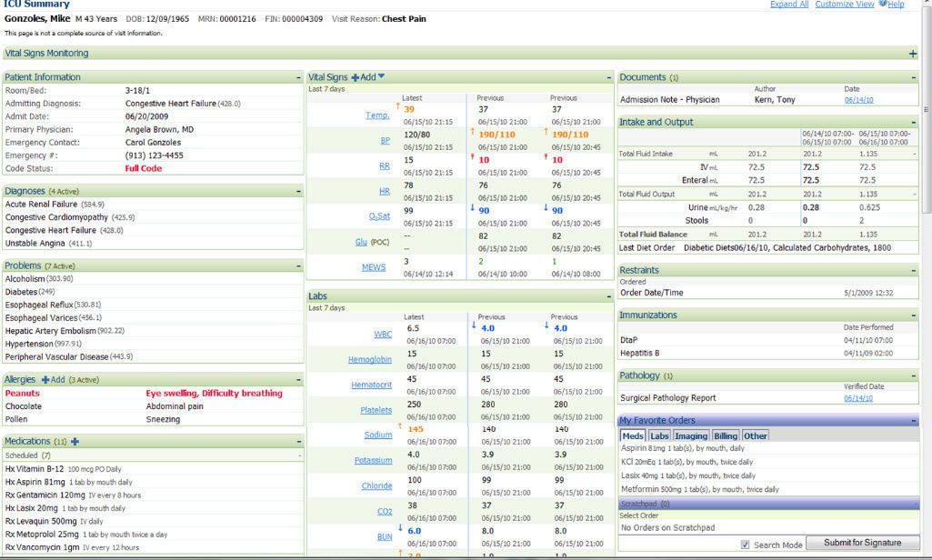This screenshot has height=560, width=932.
Task: Click the plus icon to add vital signs
Action: point(356,77)
